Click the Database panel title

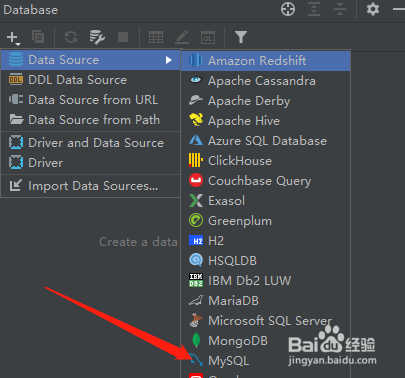pyautogui.click(x=31, y=10)
